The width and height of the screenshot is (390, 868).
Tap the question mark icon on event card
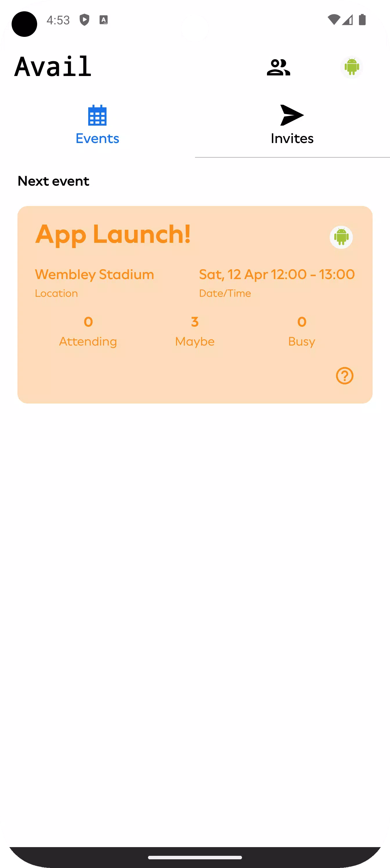pos(344,376)
